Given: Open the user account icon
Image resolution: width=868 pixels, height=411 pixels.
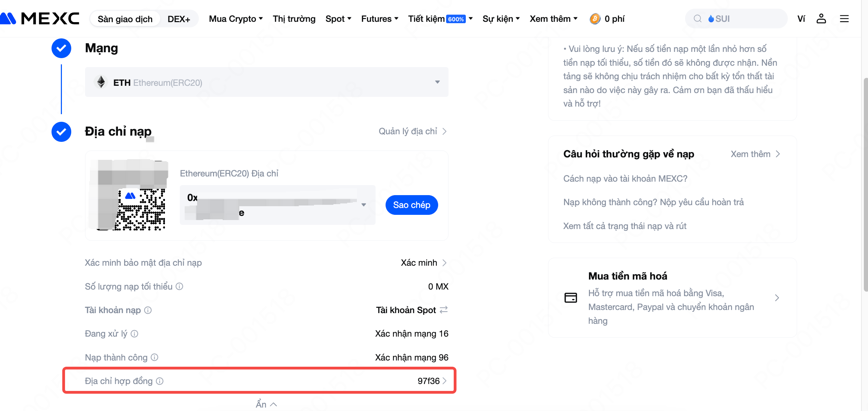Looking at the screenshot, I should tap(821, 19).
